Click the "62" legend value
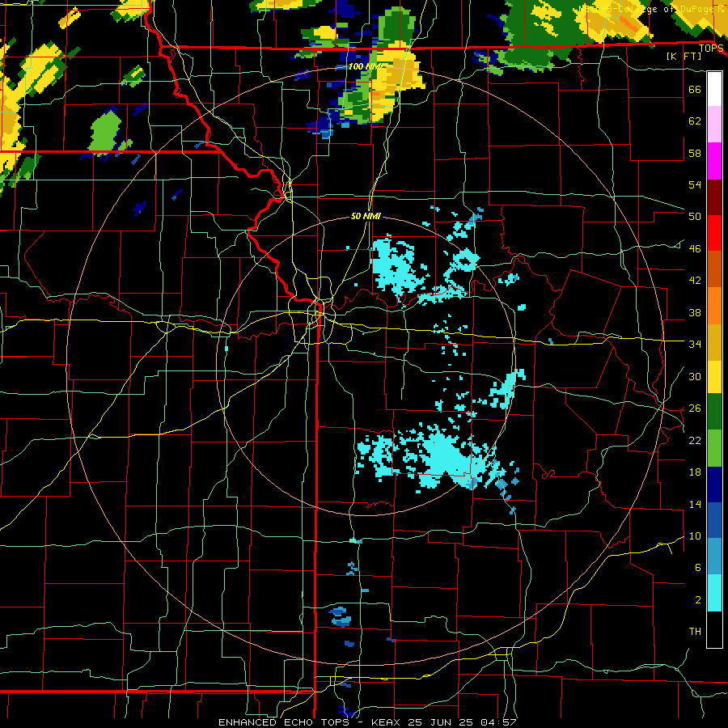The width and height of the screenshot is (728, 728). [x=695, y=121]
